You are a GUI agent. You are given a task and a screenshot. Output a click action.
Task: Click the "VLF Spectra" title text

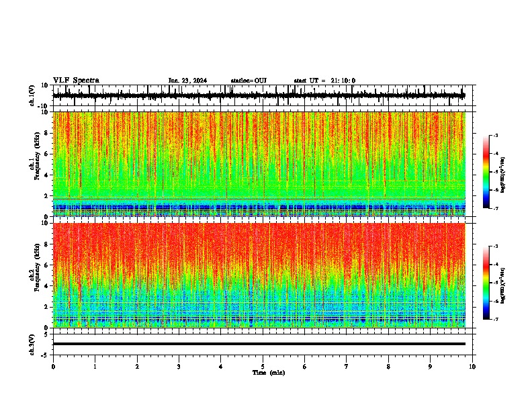[76, 81]
